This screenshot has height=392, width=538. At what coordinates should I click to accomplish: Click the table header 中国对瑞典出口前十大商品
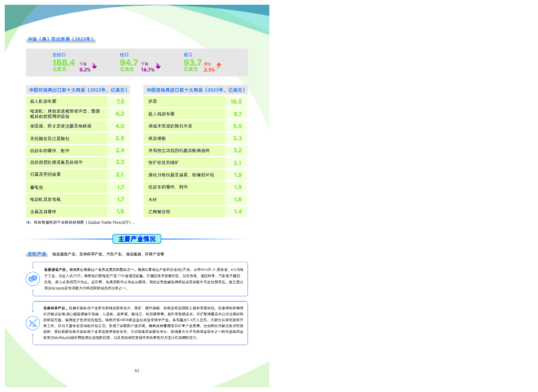(x=78, y=90)
